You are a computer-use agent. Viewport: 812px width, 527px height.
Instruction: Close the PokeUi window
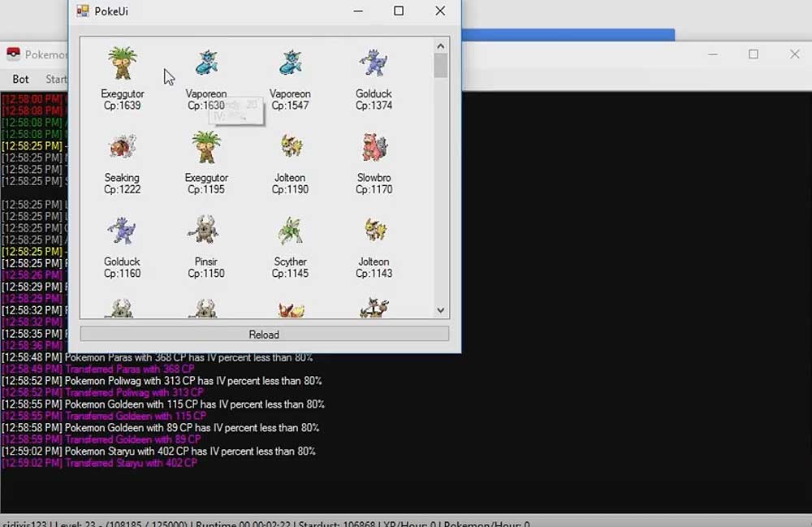[x=440, y=11]
